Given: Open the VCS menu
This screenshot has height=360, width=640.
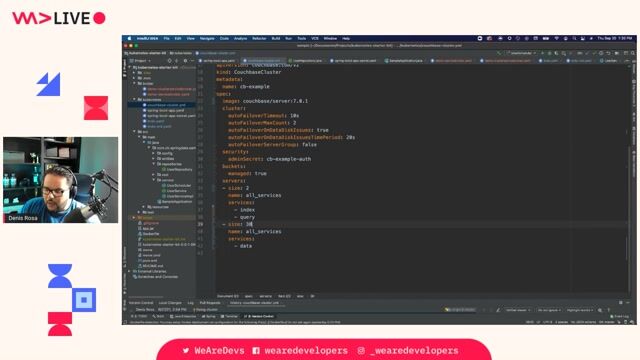Looking at the screenshot, I should point(315,38).
